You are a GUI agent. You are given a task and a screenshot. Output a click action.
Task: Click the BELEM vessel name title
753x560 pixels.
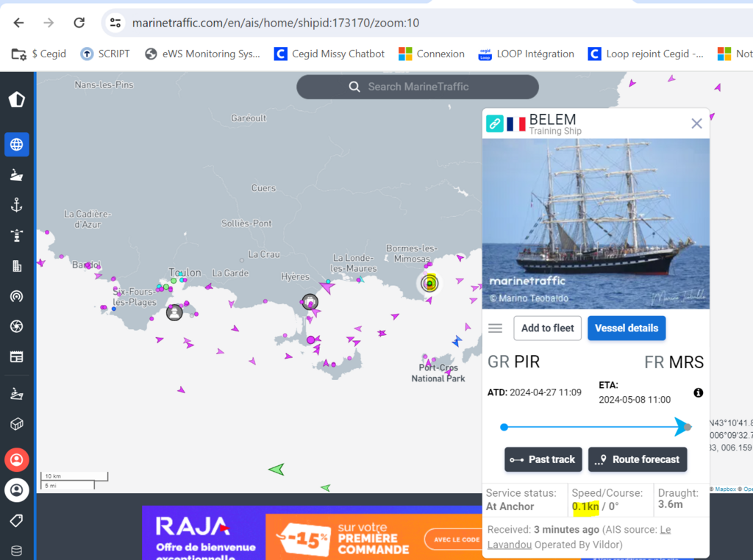coord(552,120)
